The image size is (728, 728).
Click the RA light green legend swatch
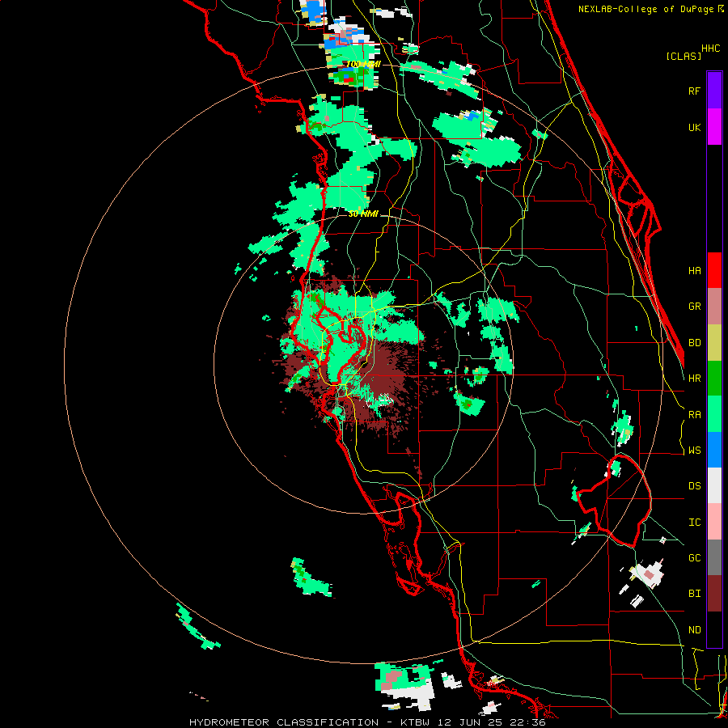[714, 414]
